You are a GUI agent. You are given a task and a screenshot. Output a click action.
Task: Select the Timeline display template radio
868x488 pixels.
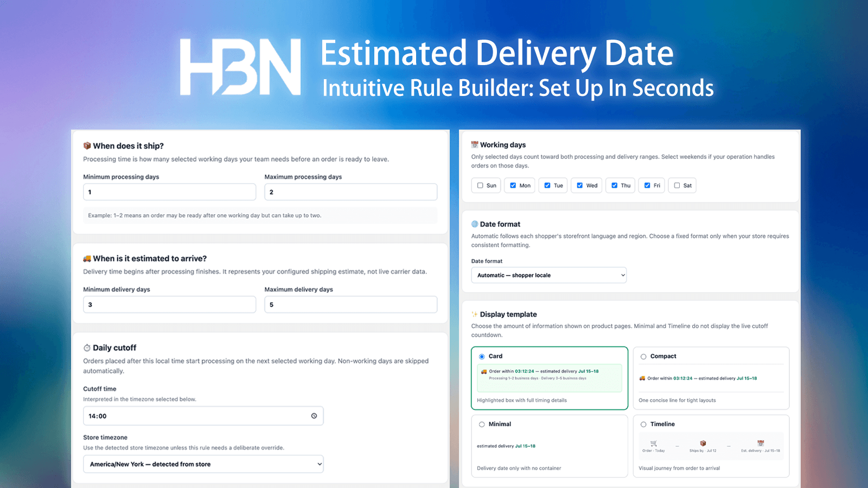[643, 425]
